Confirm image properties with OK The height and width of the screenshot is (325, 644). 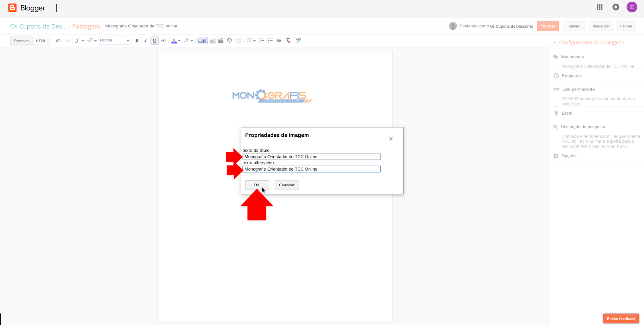click(257, 185)
